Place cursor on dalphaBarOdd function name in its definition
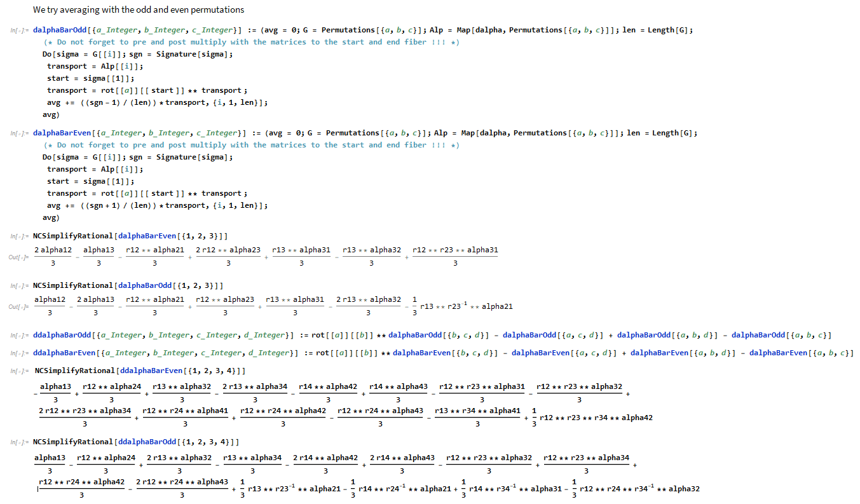 [x=60, y=30]
